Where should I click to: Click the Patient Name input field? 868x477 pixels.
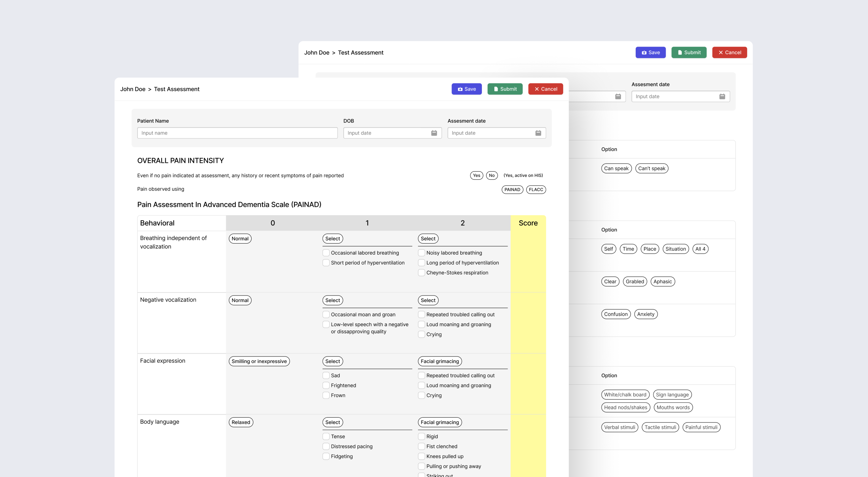[237, 133]
